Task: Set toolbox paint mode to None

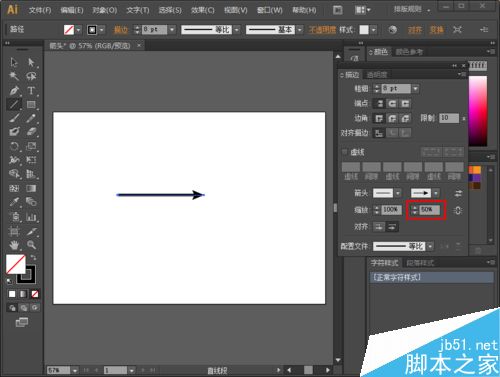Action: pyautogui.click(x=35, y=294)
